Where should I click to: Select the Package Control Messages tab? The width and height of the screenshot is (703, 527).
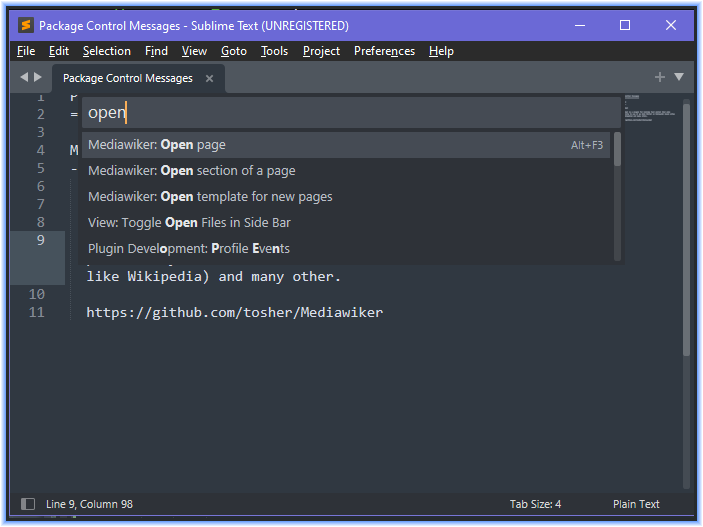tap(128, 78)
